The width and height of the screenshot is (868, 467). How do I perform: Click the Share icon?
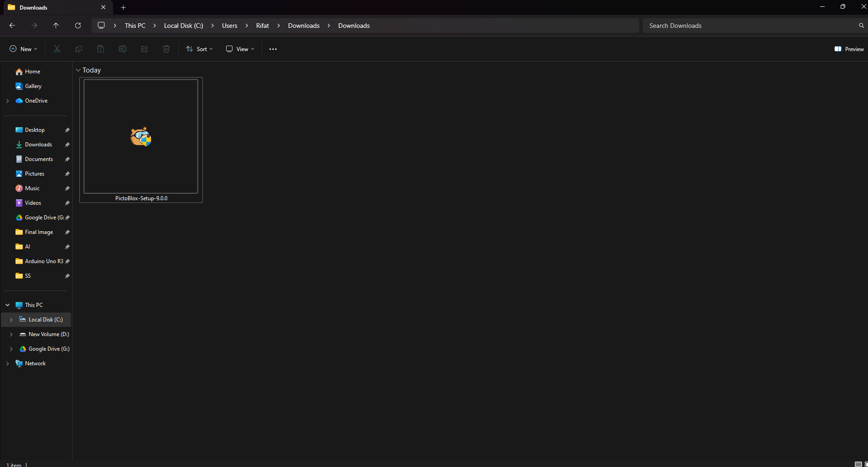click(x=144, y=49)
